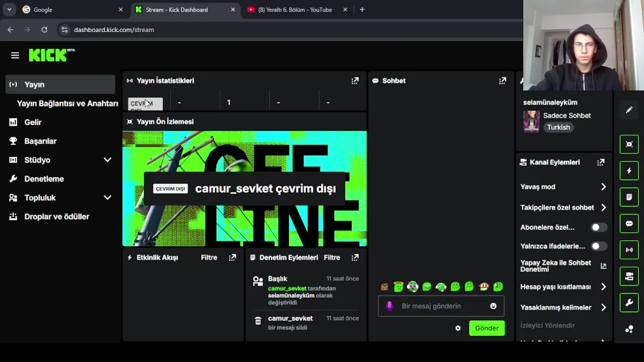The image size is (644, 362).
Task: Open Yapay Zeka ile Sohbet Denetimi link
Action: click(x=563, y=266)
